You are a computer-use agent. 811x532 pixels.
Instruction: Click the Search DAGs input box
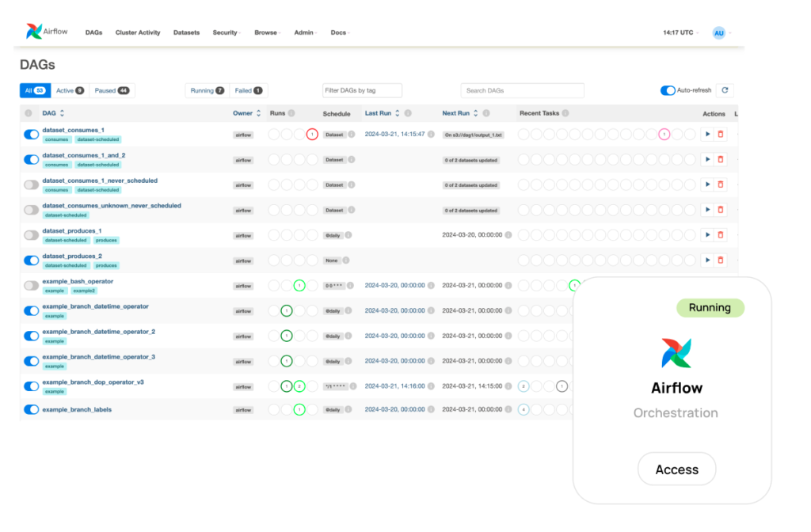pos(523,90)
